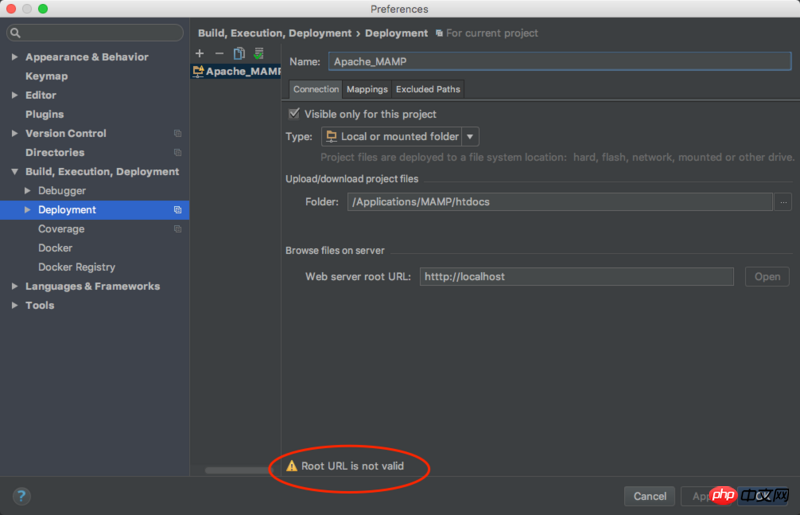Viewport: 800px width, 515px height.
Task: Remove the selected deployment server
Action: pos(219,53)
